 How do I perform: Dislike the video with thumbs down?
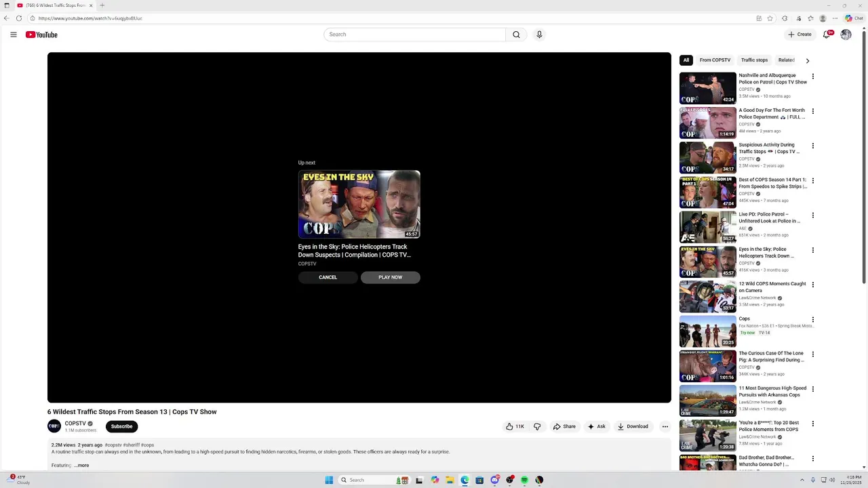point(537,426)
